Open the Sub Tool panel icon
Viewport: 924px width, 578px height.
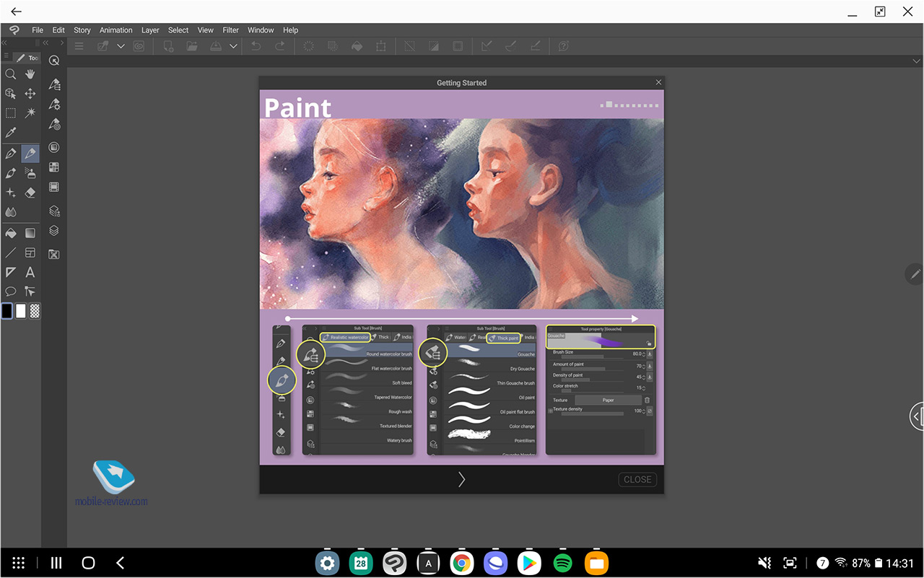pyautogui.click(x=54, y=84)
